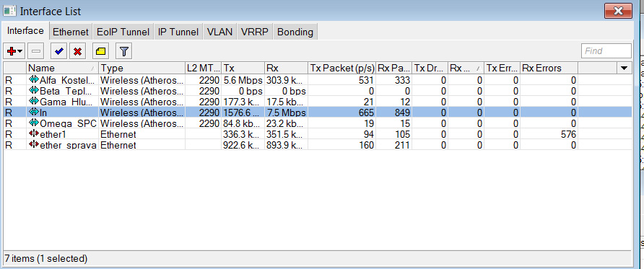Go to the VLAN tab
Image resolution: width=644 pixels, height=269 pixels.
[x=219, y=32]
